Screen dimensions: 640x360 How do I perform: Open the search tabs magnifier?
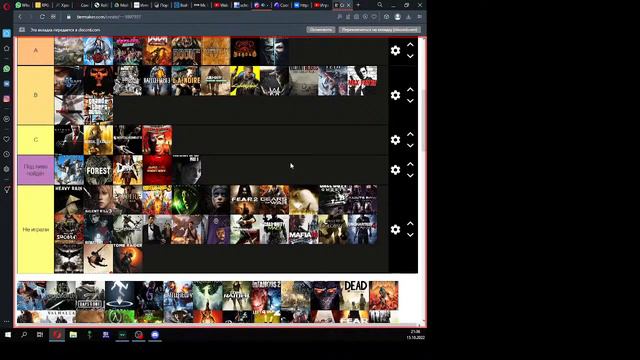[380, 5]
